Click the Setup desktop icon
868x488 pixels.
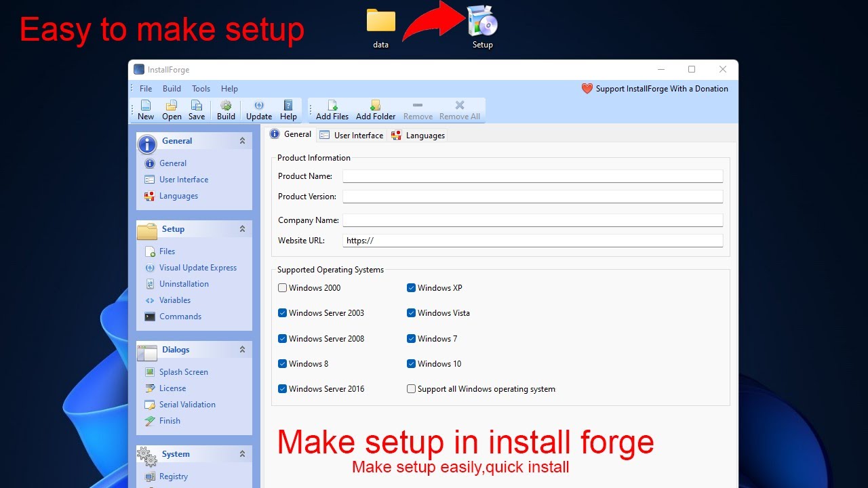tap(483, 27)
